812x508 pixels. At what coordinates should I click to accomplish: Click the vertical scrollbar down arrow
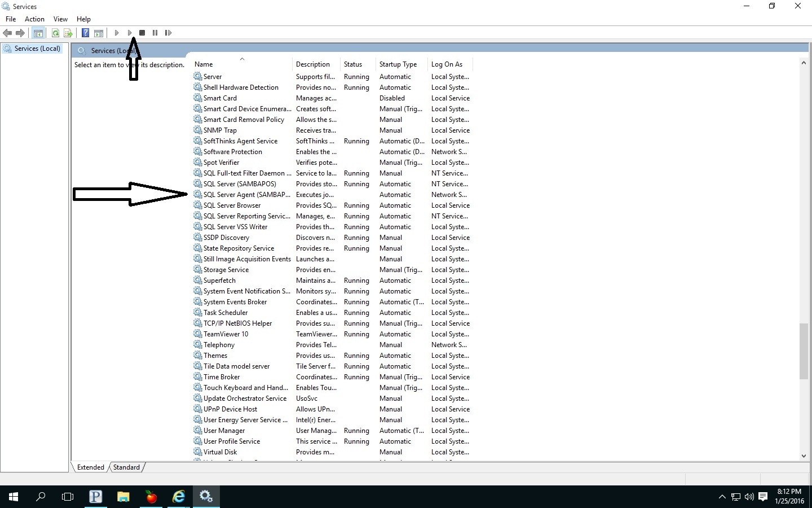(804, 456)
